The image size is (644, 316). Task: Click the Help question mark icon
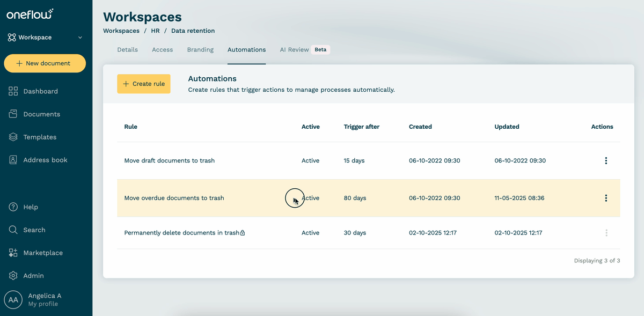13,207
